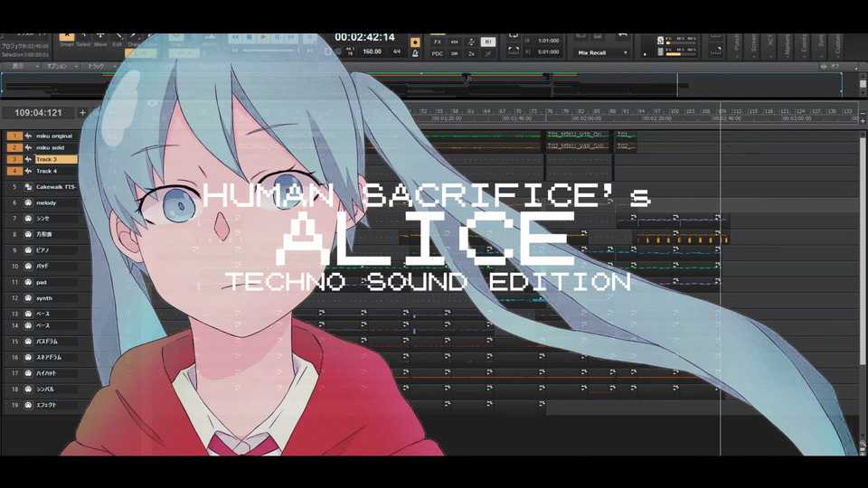Click the plus button next to 109:04:121
The height and width of the screenshot is (488, 868).
click(x=82, y=113)
